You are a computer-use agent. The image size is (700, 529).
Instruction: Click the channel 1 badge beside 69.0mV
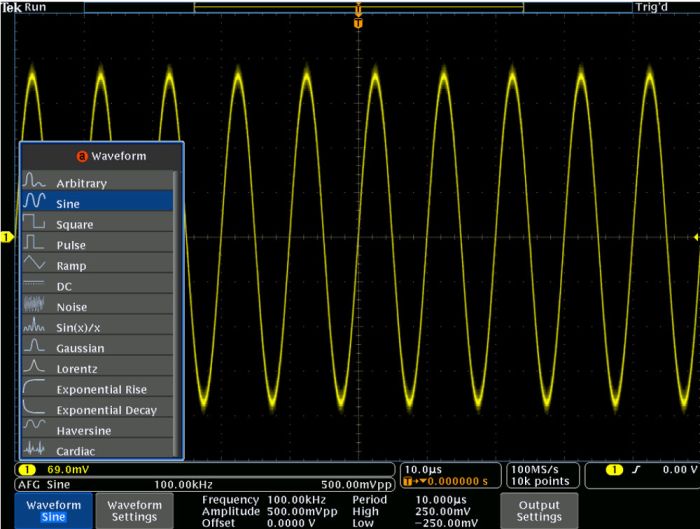point(27,469)
